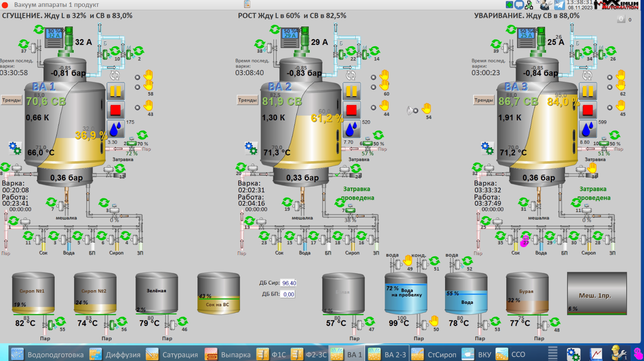
Task: Open the blue-green gears icon in the bottom bar
Action: point(573,354)
